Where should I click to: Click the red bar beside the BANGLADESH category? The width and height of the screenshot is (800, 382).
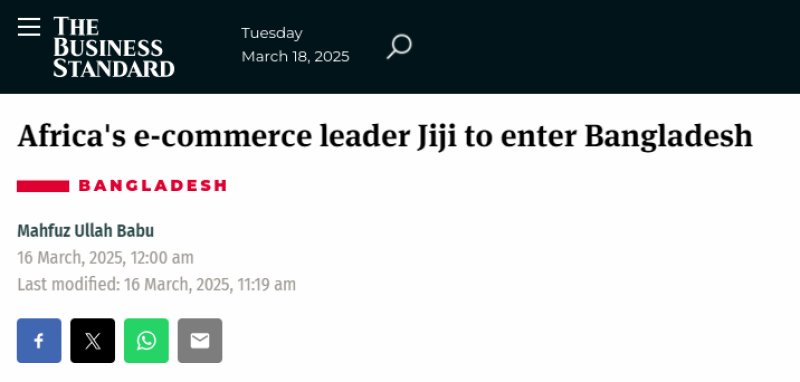(43, 186)
